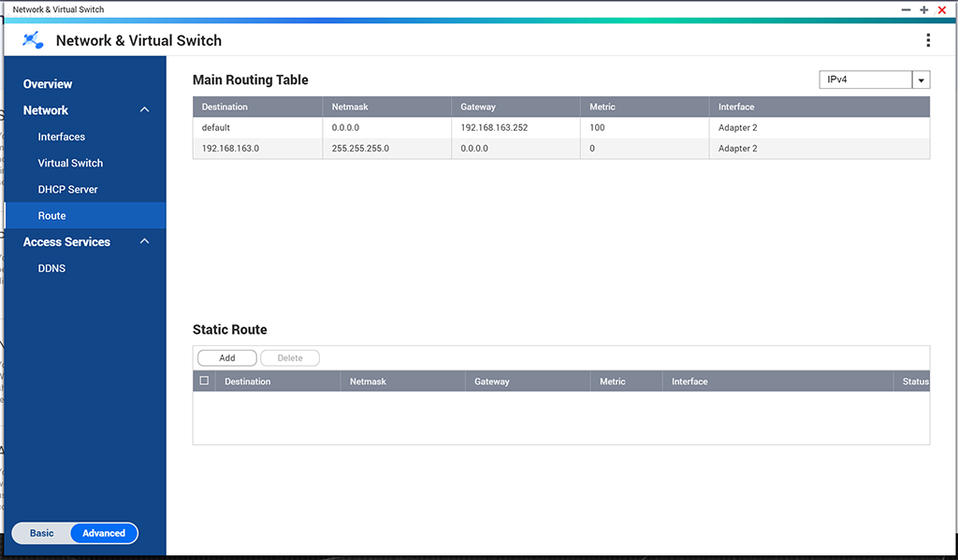The image size is (958, 560).
Task: Collapse the Network section chevron
Action: click(145, 110)
